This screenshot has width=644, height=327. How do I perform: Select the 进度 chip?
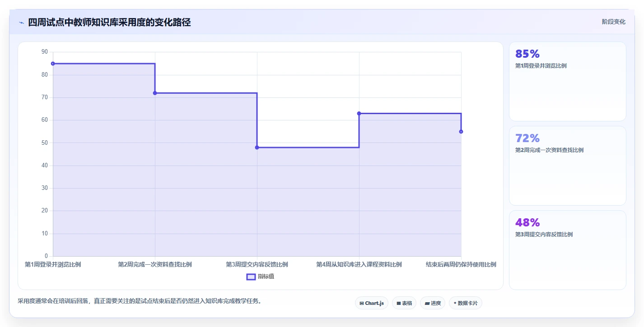click(x=433, y=303)
